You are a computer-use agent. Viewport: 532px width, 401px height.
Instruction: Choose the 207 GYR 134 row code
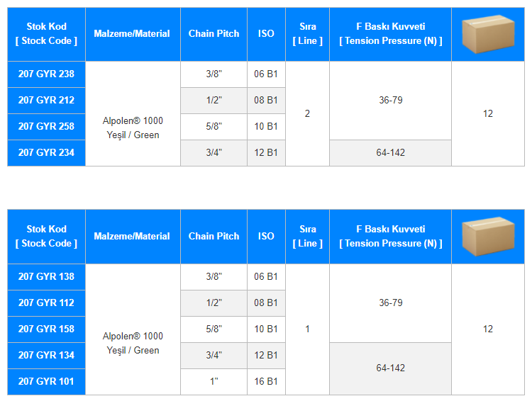point(46,356)
